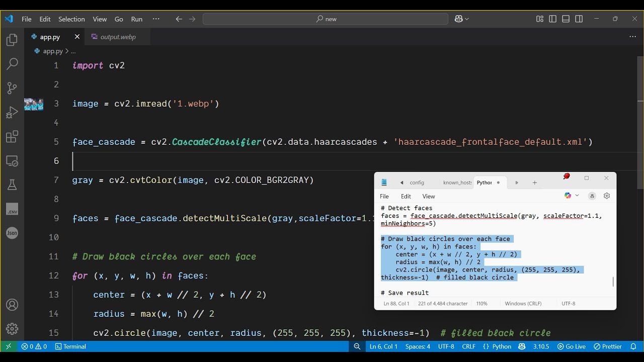Screen dimensions: 644x362
Task: Open the Explorer view in activity bar
Action: click(x=12, y=40)
